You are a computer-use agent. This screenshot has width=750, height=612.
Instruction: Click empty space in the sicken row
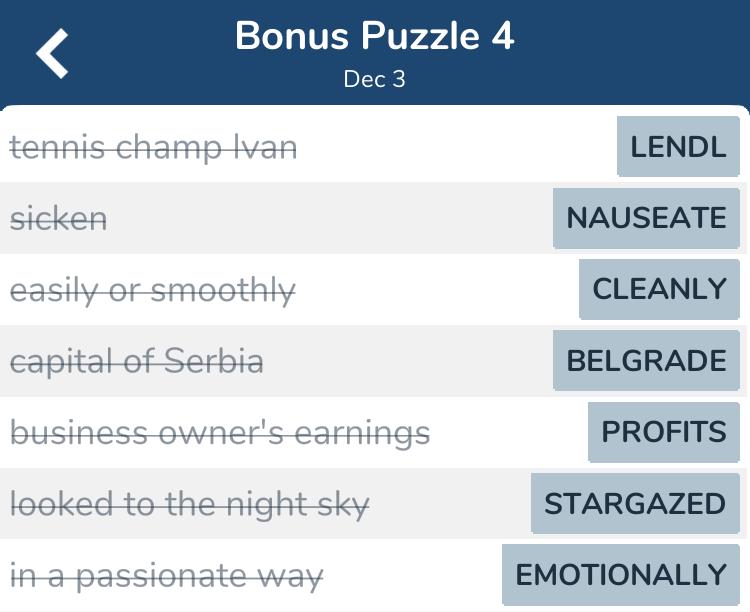point(330,218)
